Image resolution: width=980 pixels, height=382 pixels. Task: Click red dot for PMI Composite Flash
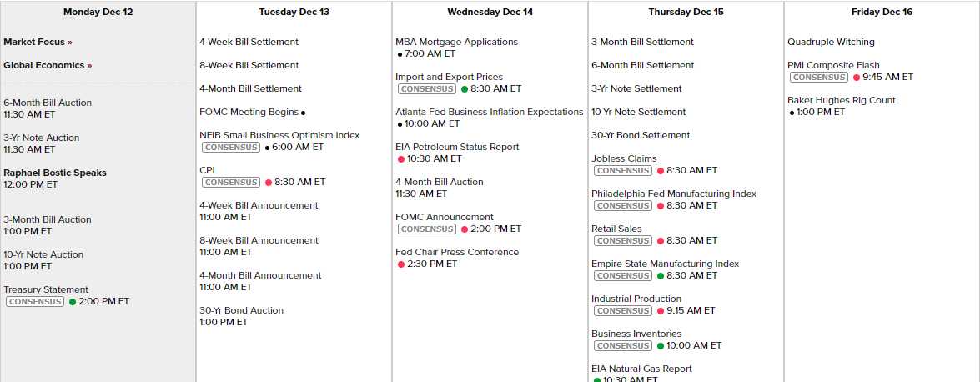point(857,77)
